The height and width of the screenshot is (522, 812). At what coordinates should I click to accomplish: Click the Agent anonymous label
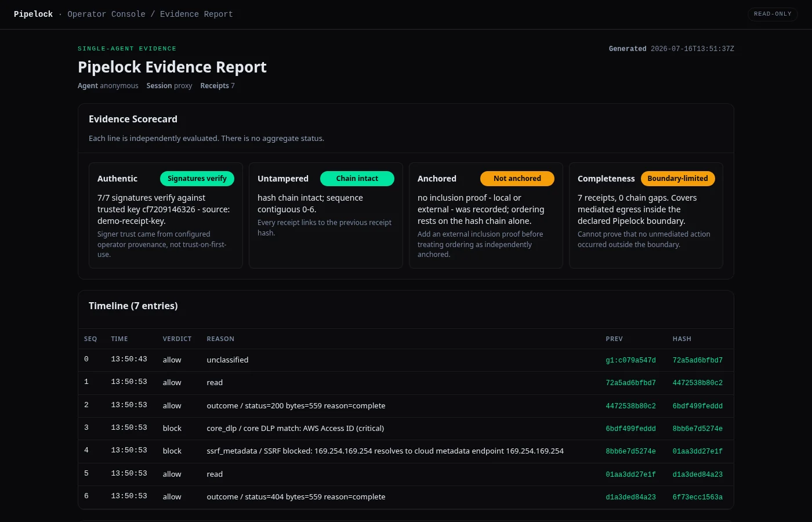pyautogui.click(x=108, y=86)
